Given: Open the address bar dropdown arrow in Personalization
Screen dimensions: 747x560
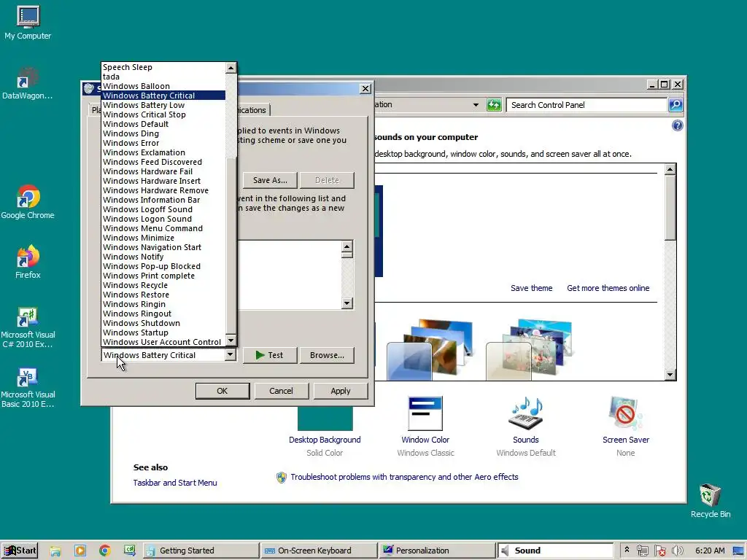Looking at the screenshot, I should (x=476, y=105).
